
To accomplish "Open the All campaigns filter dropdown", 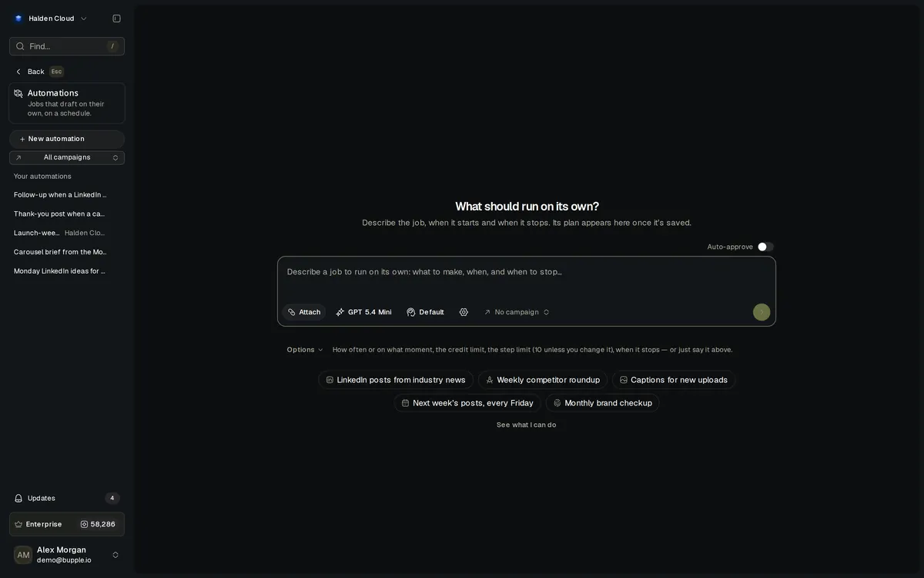I will coord(67,157).
